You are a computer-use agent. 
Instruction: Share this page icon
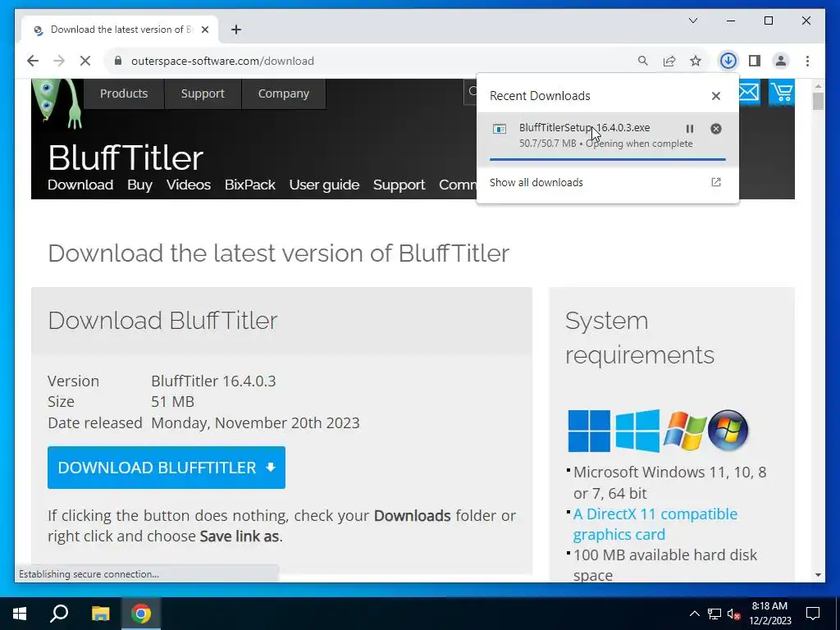click(x=669, y=61)
